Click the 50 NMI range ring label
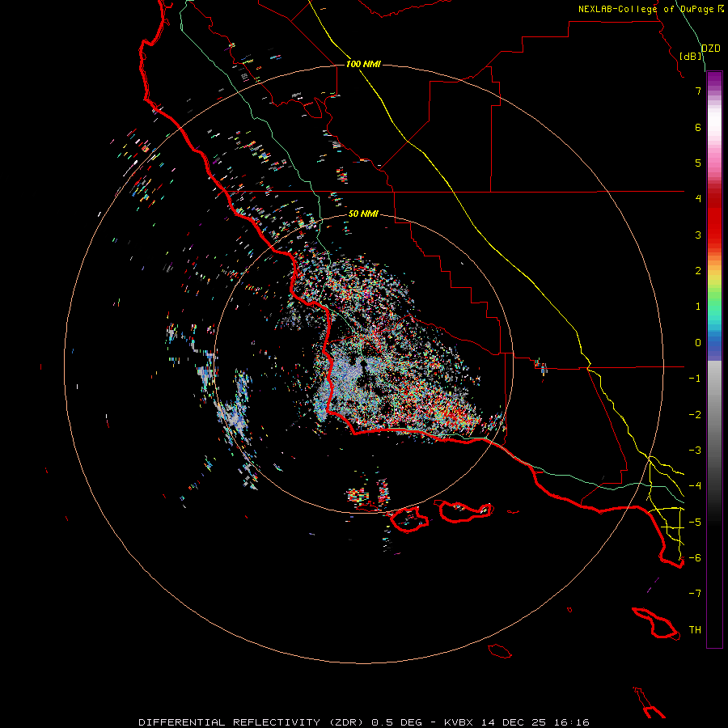 pyautogui.click(x=363, y=214)
